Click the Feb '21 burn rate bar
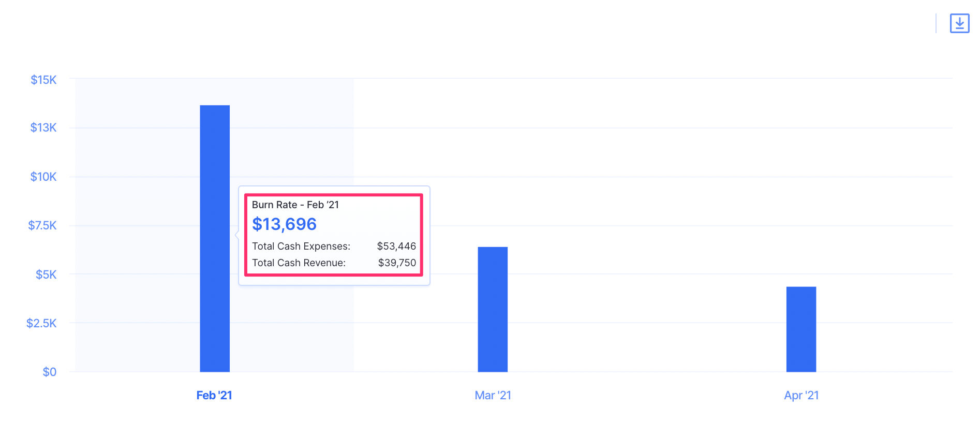 point(215,238)
